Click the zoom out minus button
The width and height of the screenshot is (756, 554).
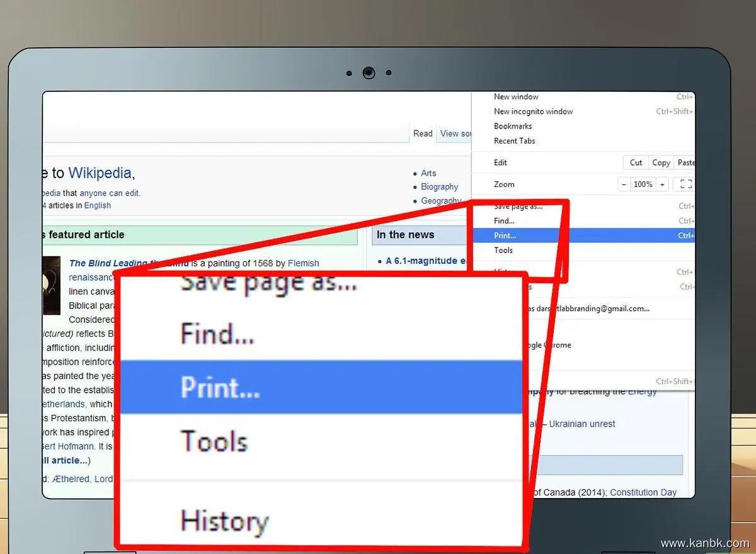[x=624, y=184]
